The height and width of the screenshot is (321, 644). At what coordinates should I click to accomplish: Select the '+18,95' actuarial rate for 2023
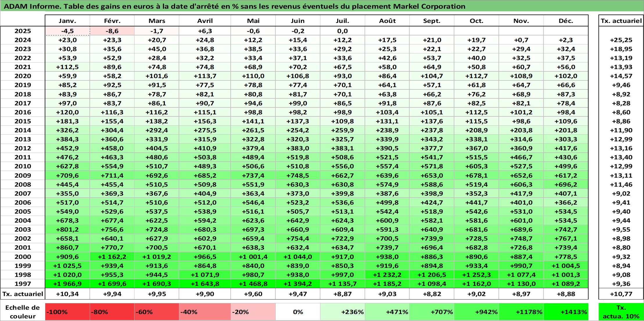tap(621, 49)
